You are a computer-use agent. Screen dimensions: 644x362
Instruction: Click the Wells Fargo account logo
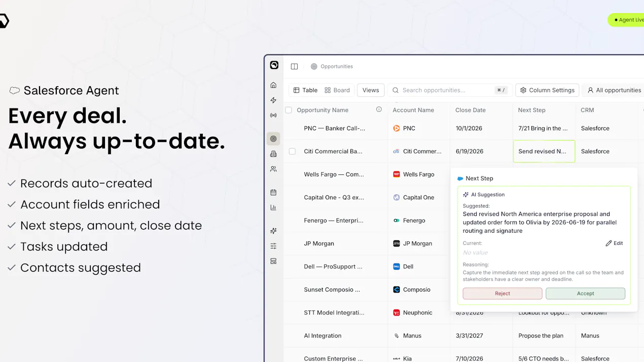coord(397,174)
